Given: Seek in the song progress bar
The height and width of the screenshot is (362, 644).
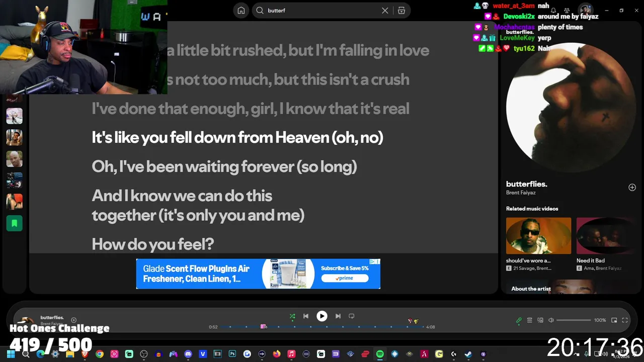Looking at the screenshot, I should click(x=322, y=327).
